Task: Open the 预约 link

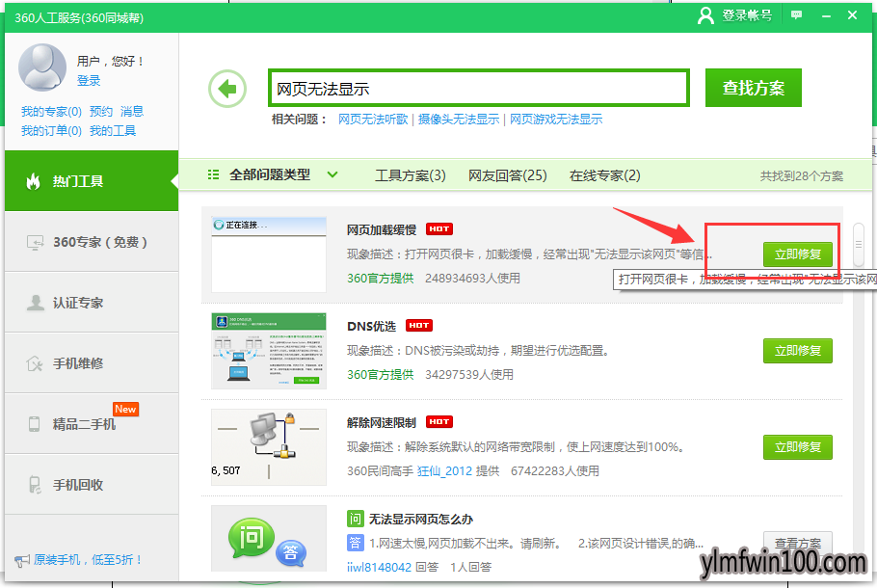Action: pyautogui.click(x=100, y=111)
